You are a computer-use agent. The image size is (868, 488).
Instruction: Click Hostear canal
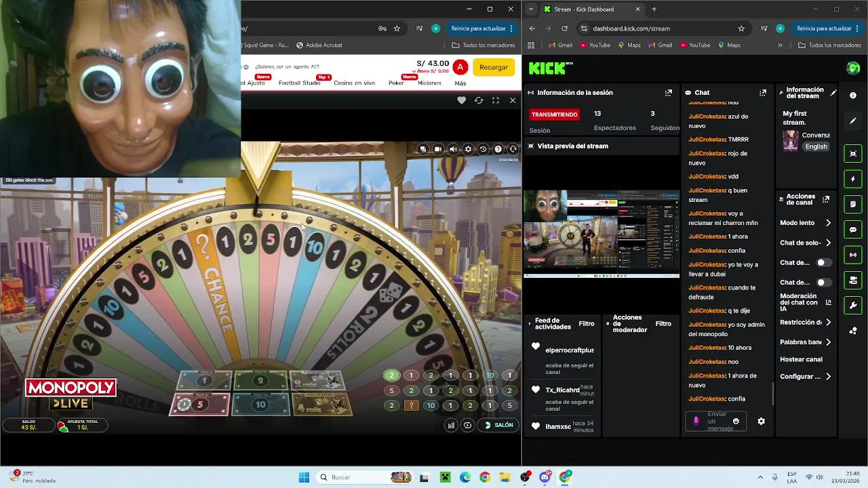tap(801, 359)
